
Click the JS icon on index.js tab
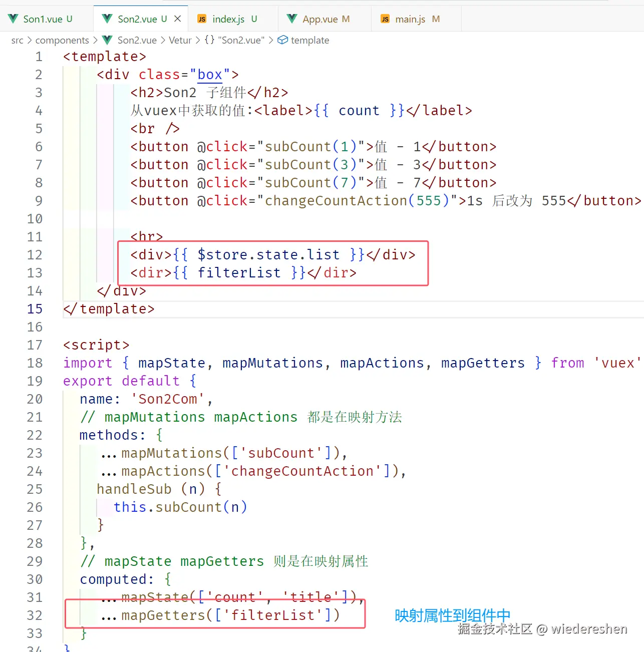202,19
